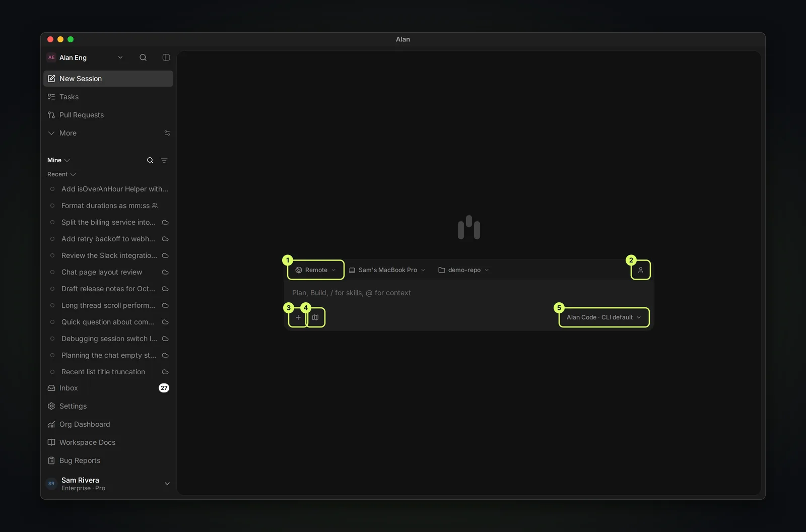This screenshot has height=532, width=806.
Task: Click cloud icon on 'Add retry backoff' row
Action: pos(165,239)
